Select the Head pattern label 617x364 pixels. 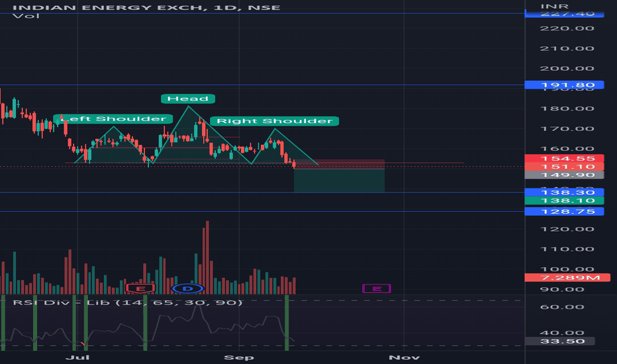coord(188,99)
